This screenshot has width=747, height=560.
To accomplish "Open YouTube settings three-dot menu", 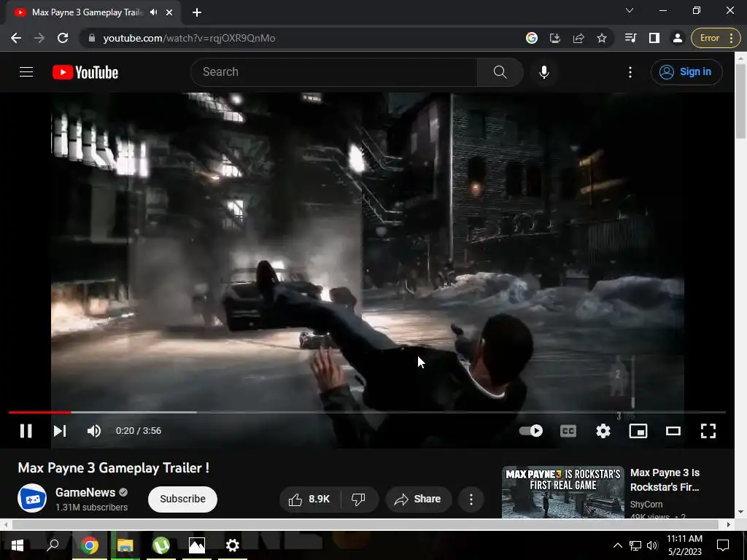I will 630,72.
